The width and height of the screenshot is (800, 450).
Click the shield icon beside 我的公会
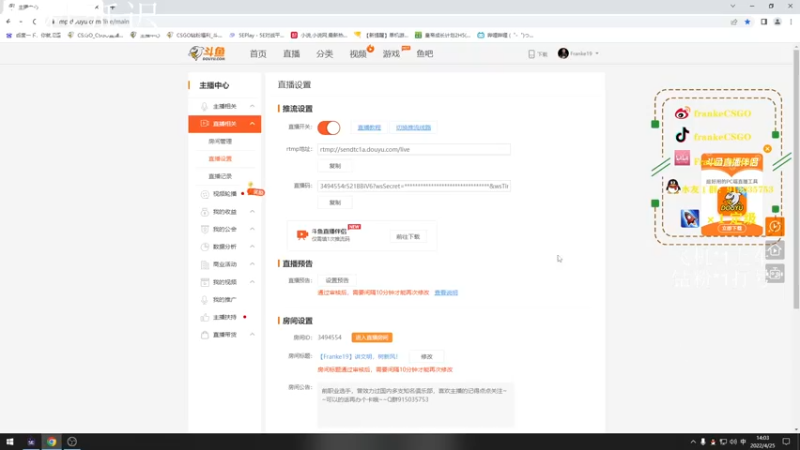tap(205, 229)
